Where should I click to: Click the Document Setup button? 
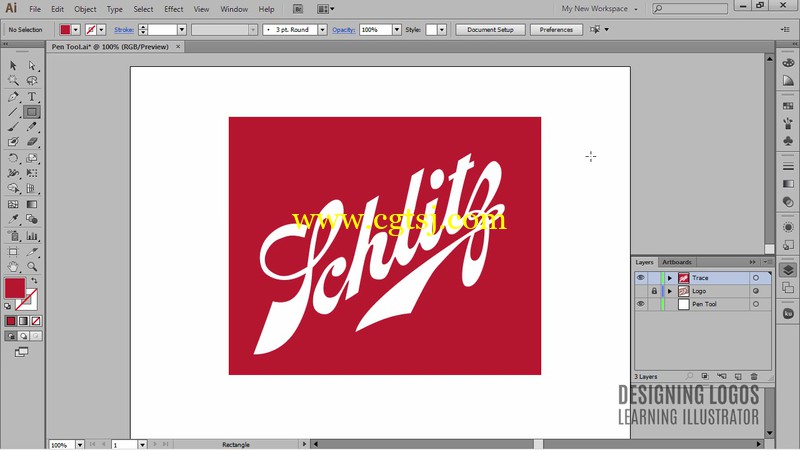click(490, 30)
